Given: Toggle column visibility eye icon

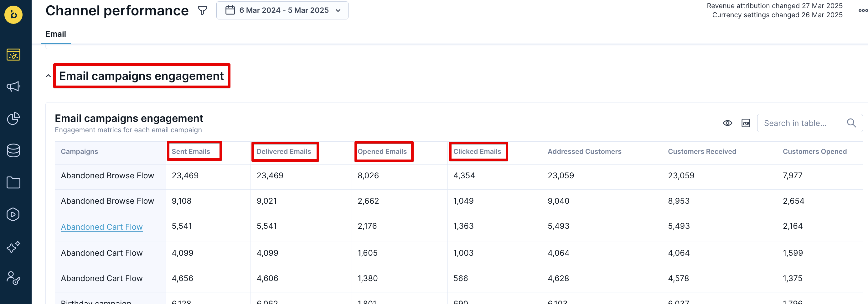Looking at the screenshot, I should [727, 123].
